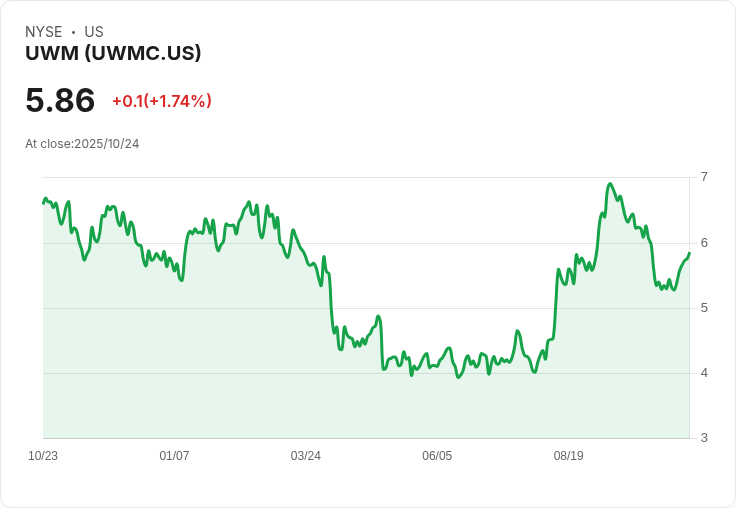
Task: Click the chart's highest peak near 7
Action: [x=610, y=184]
